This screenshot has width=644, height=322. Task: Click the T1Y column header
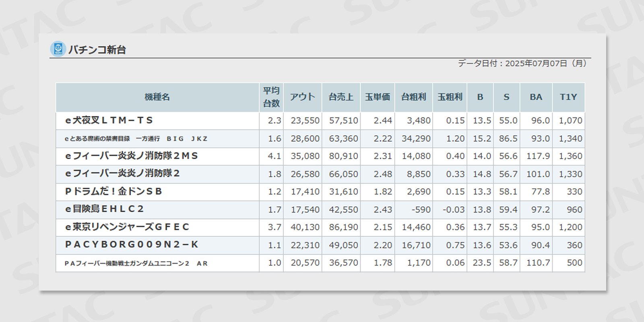pos(569,97)
